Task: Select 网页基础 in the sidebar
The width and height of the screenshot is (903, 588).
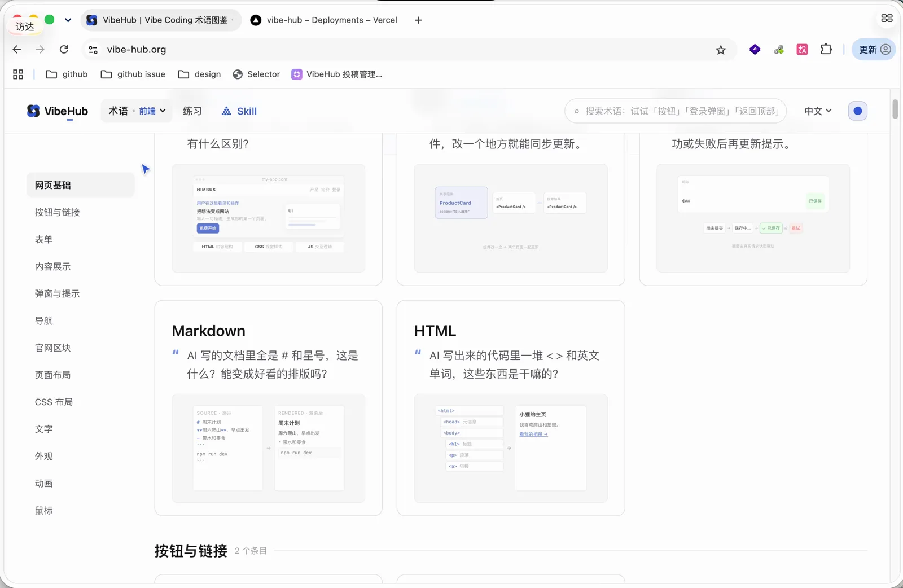Action: click(81, 186)
